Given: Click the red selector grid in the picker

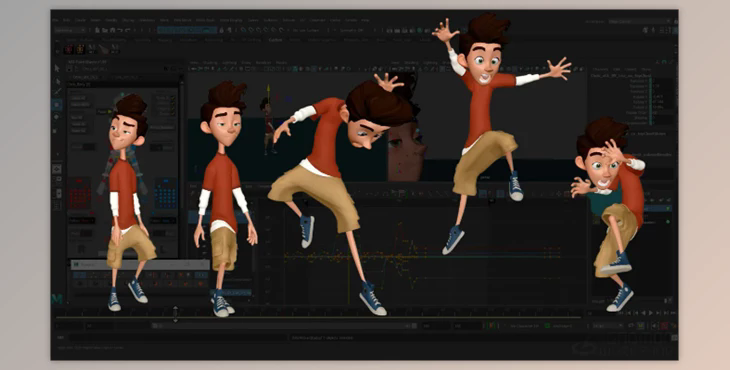Looking at the screenshot, I should tap(80, 193).
